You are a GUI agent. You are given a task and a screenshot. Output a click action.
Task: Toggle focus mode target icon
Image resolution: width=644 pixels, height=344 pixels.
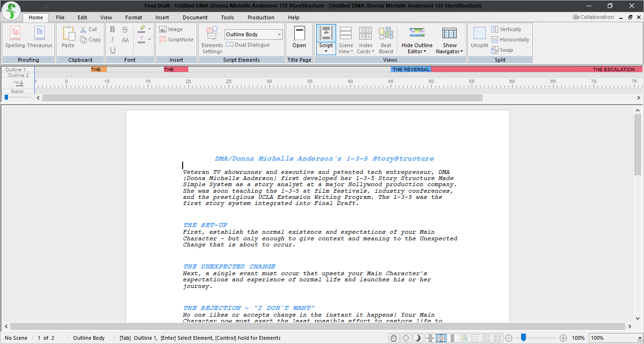click(x=406, y=338)
